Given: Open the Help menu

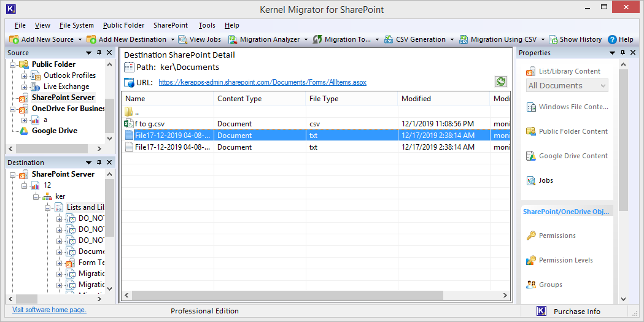Looking at the screenshot, I should 231,25.
